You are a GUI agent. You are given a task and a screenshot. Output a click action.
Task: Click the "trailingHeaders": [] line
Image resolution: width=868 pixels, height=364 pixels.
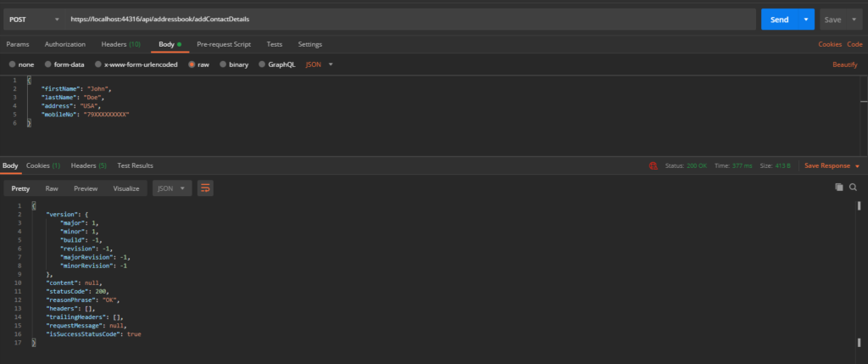pos(86,316)
